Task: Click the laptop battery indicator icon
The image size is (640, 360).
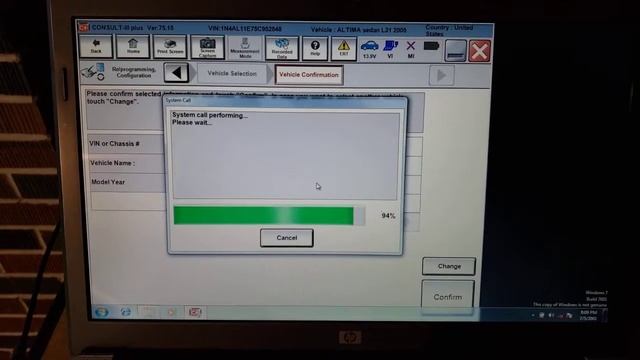Action: 431,46
